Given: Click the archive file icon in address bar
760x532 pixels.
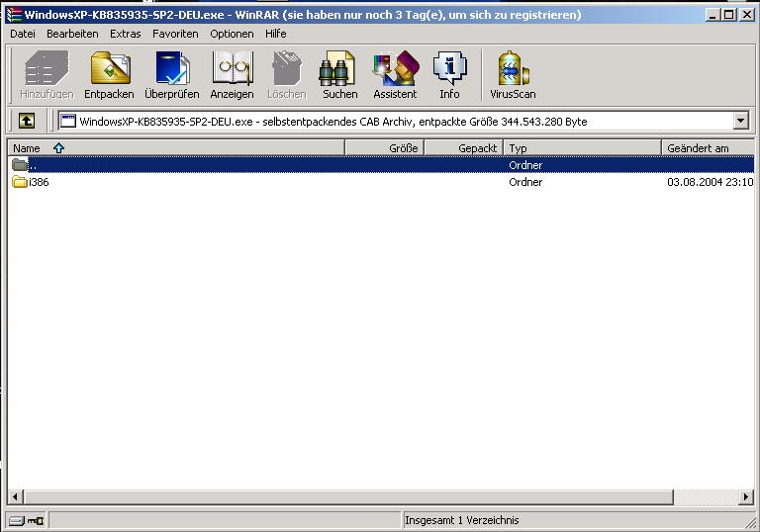Looking at the screenshot, I should point(68,121).
